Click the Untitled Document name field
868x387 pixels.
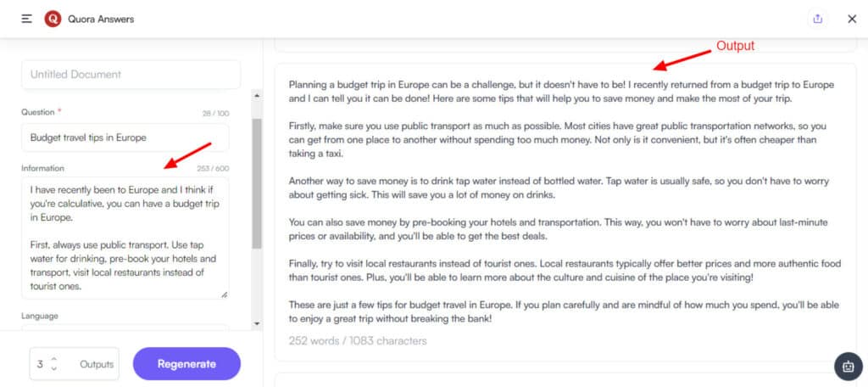pyautogui.click(x=131, y=75)
